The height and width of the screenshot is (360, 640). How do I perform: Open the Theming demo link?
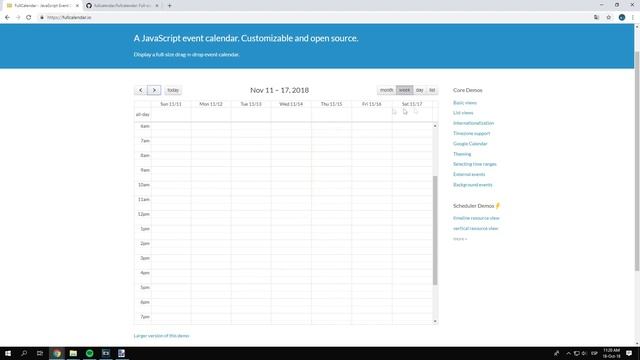coord(462,154)
